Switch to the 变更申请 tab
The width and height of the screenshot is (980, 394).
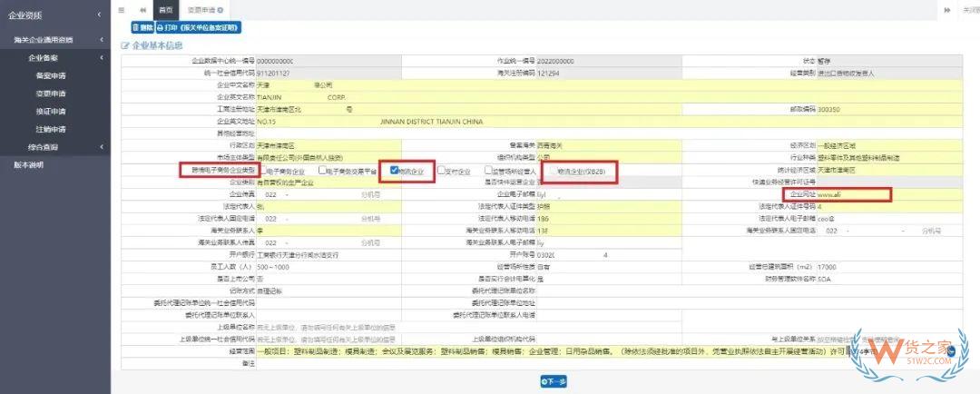click(x=205, y=10)
